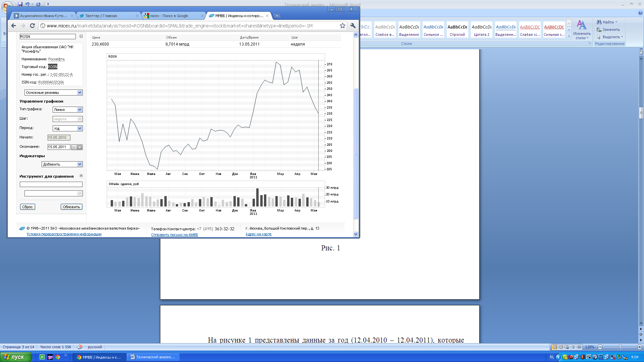
Task: Switch to the Твиттер / Главная tab
Action: pos(108,16)
